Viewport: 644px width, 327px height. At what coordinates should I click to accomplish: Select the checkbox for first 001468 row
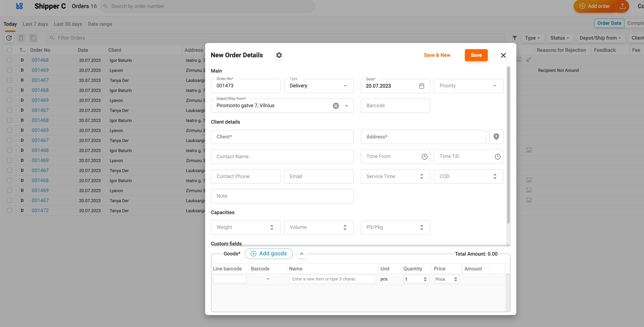click(10, 60)
